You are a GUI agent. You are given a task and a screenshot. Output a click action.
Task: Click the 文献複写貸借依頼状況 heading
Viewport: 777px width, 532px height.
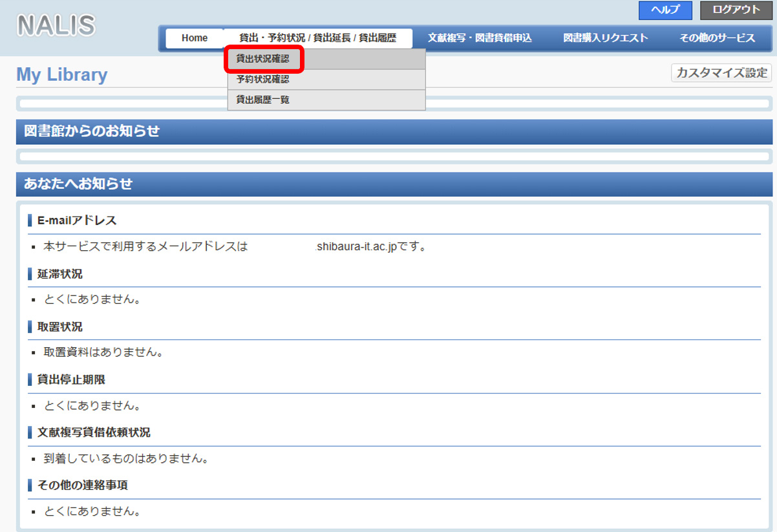pos(94,432)
